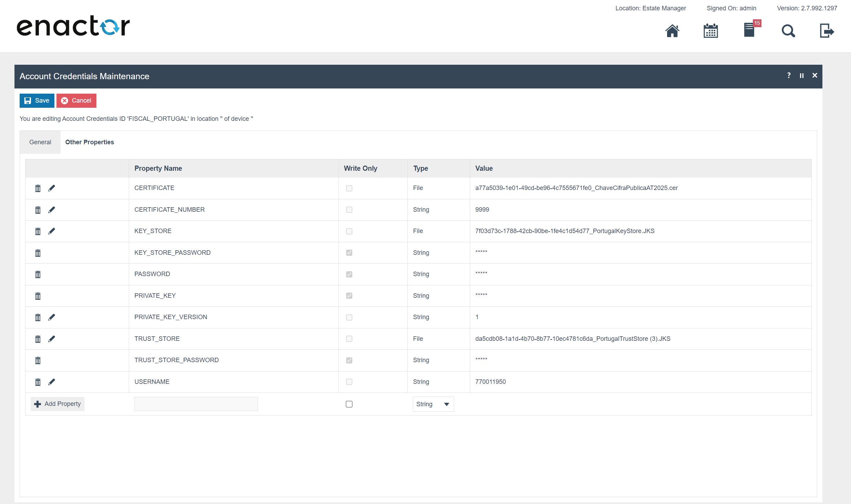Toggle Write Only checkbox for USERNAME row
Screen dimensions: 851x504
[349, 382]
